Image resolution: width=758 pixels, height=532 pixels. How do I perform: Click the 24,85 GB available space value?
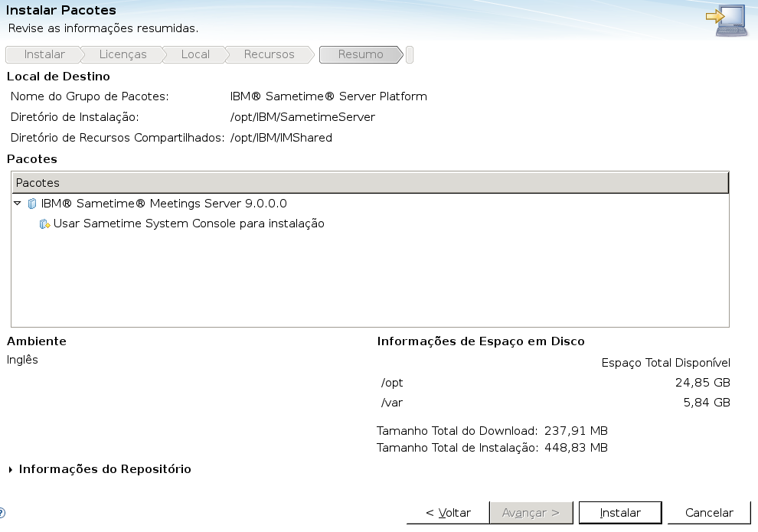point(702,383)
